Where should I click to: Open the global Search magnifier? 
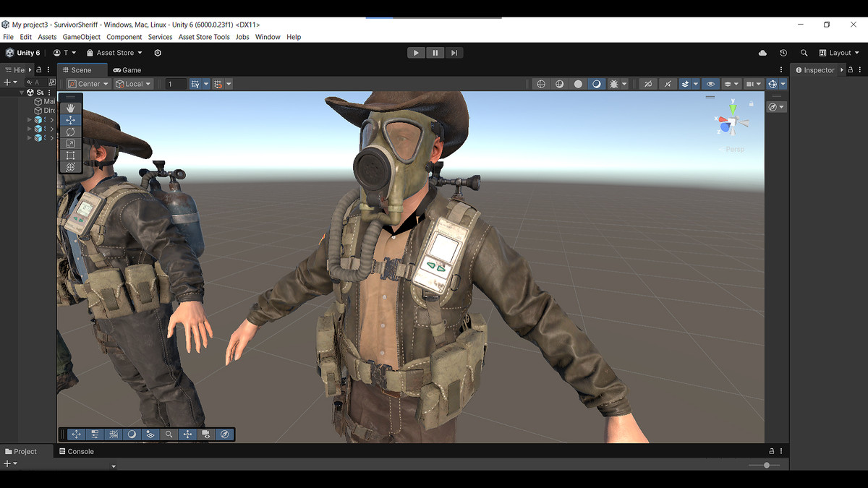pos(804,53)
